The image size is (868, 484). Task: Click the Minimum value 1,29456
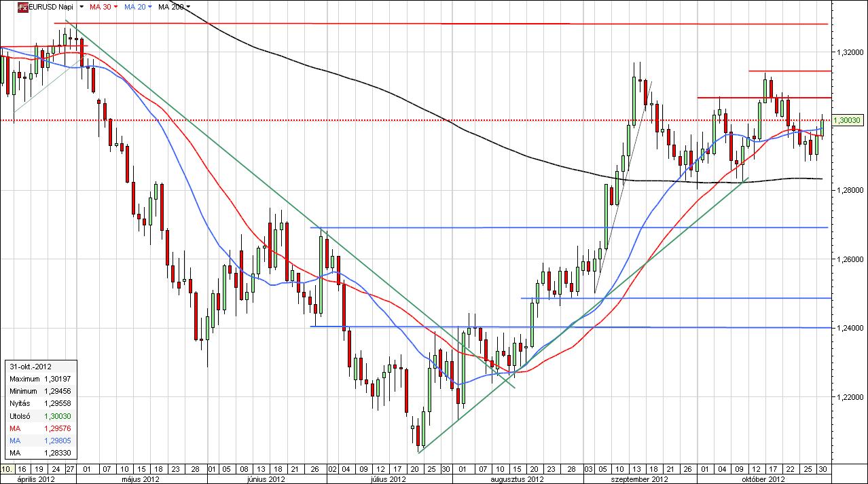point(58,390)
